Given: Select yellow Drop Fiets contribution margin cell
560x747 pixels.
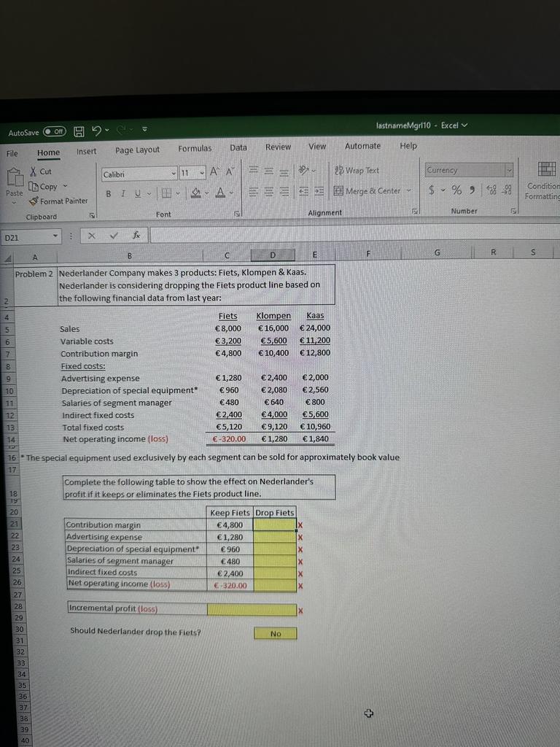Looking at the screenshot, I should (x=275, y=525).
